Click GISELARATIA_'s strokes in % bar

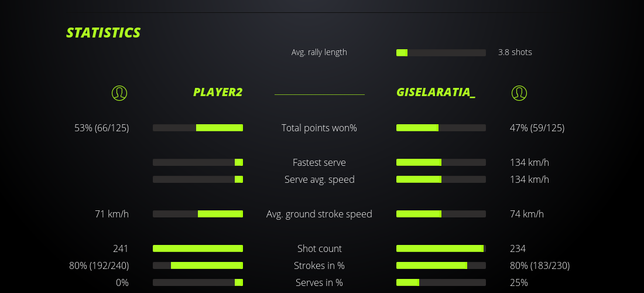pyautogui.click(x=441, y=265)
